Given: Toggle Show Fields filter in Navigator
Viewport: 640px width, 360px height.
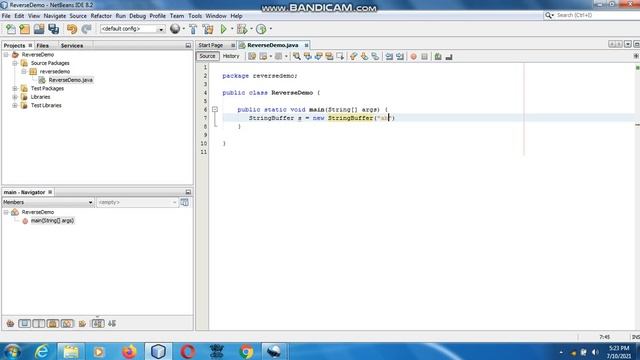Looking at the screenshot, I should point(24,324).
